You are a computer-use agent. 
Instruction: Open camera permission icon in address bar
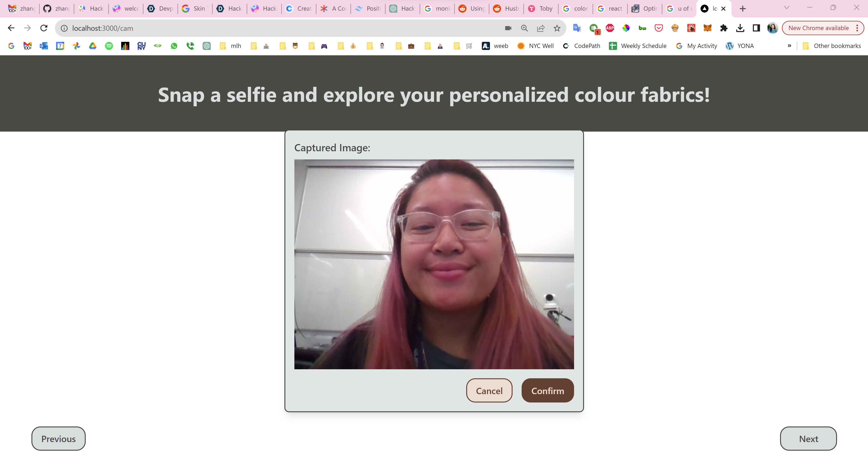click(x=508, y=28)
